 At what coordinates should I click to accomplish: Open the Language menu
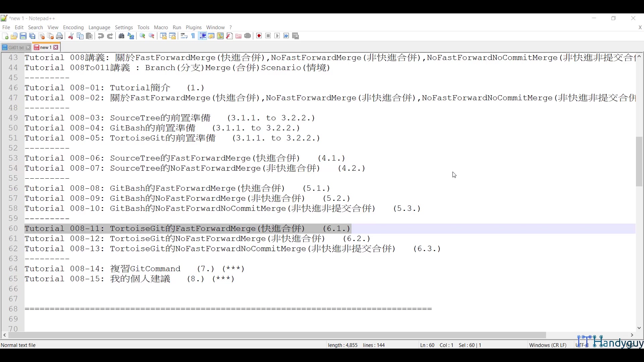(99, 27)
